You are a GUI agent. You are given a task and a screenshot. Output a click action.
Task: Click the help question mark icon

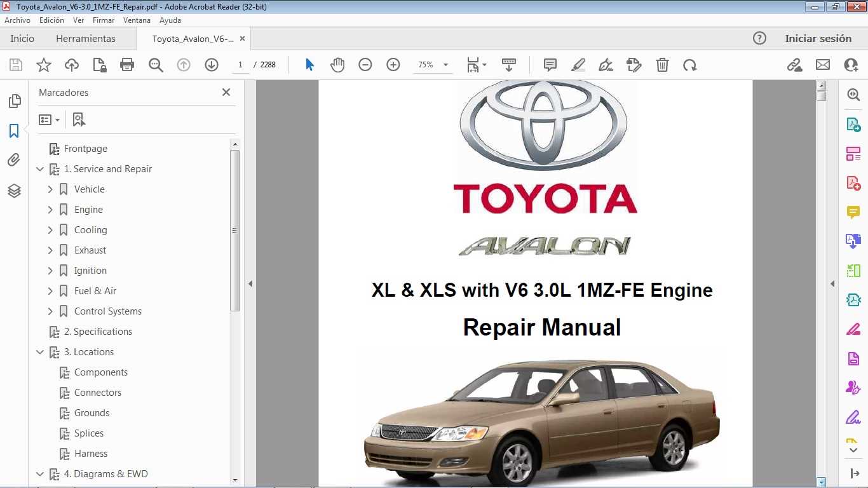[759, 38]
